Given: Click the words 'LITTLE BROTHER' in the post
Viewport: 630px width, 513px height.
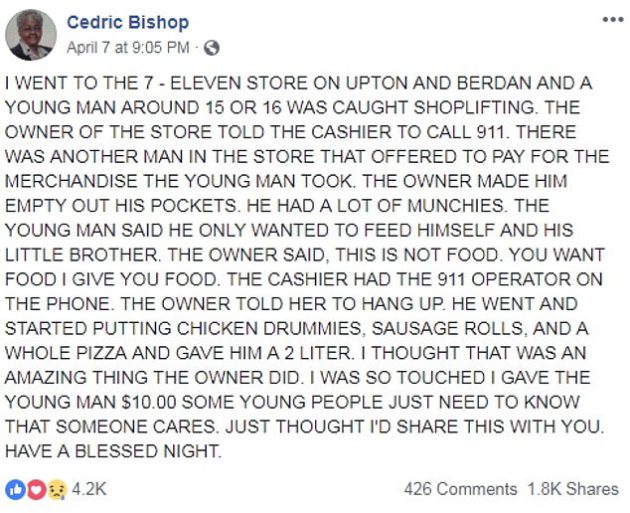Looking at the screenshot, I should tap(81, 255).
